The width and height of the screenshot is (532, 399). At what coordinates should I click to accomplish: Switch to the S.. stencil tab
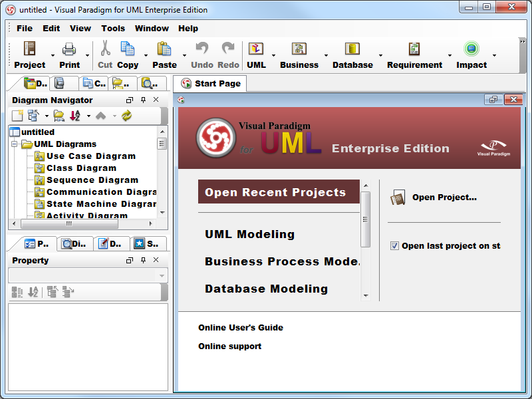pyautogui.click(x=148, y=243)
